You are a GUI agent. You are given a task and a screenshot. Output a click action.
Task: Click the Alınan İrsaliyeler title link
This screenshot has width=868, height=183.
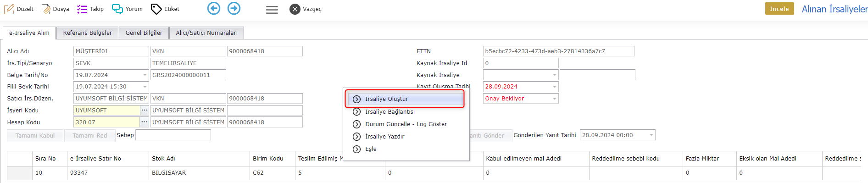[x=835, y=9]
